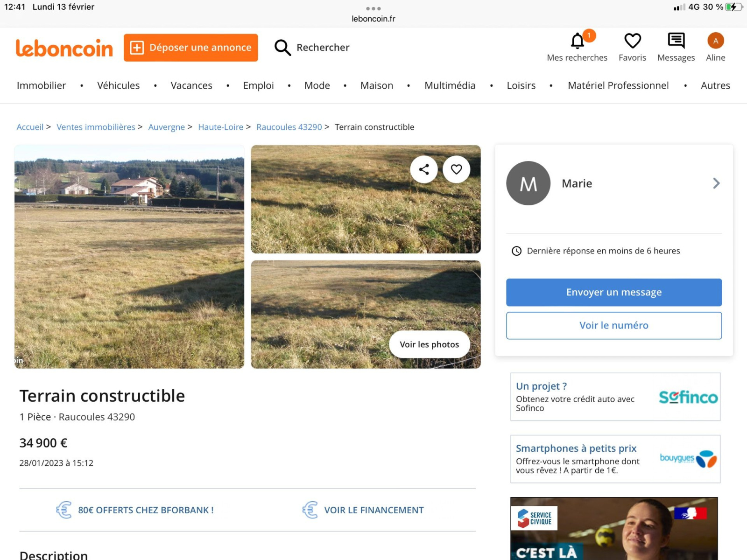Click Marie's seller avatar

tap(528, 183)
